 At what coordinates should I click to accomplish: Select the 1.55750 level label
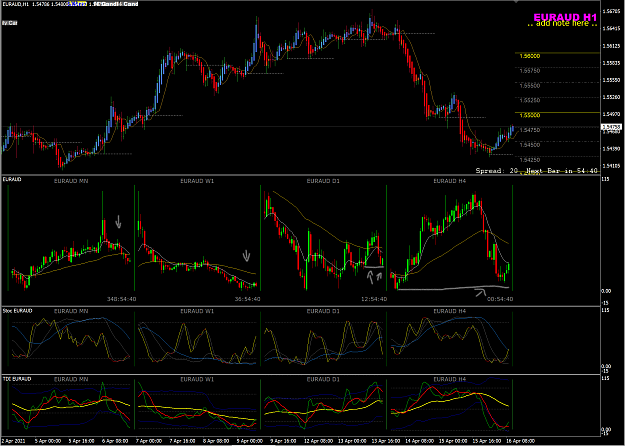pos(530,71)
